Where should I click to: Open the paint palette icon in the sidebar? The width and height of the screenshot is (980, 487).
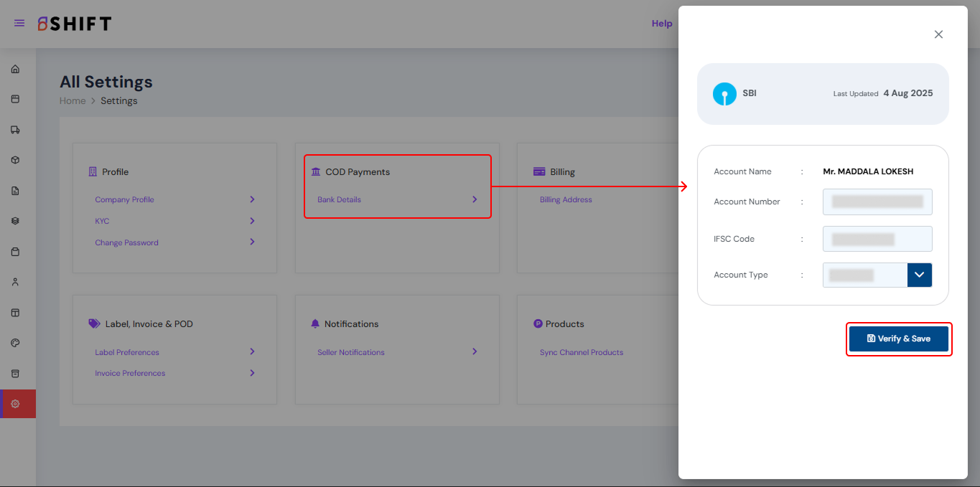click(15, 343)
